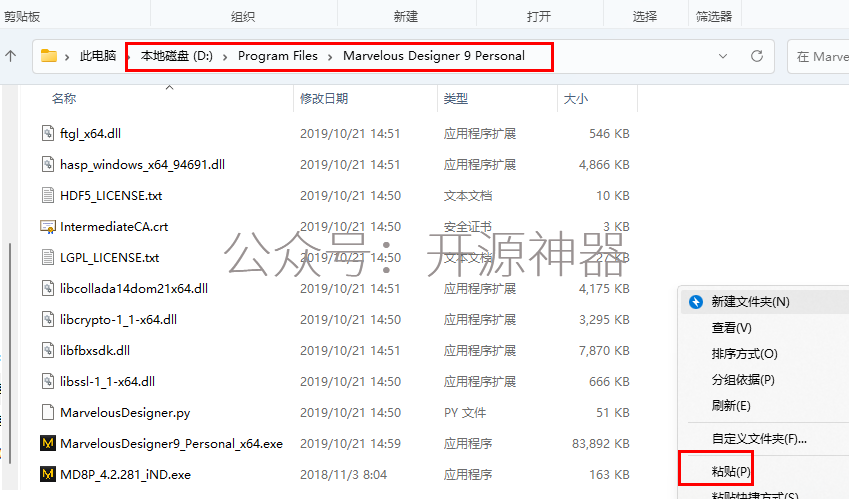Image resolution: width=849 pixels, height=499 pixels.
Task: Select file name libfbxsdk.dll
Action: [95, 350]
